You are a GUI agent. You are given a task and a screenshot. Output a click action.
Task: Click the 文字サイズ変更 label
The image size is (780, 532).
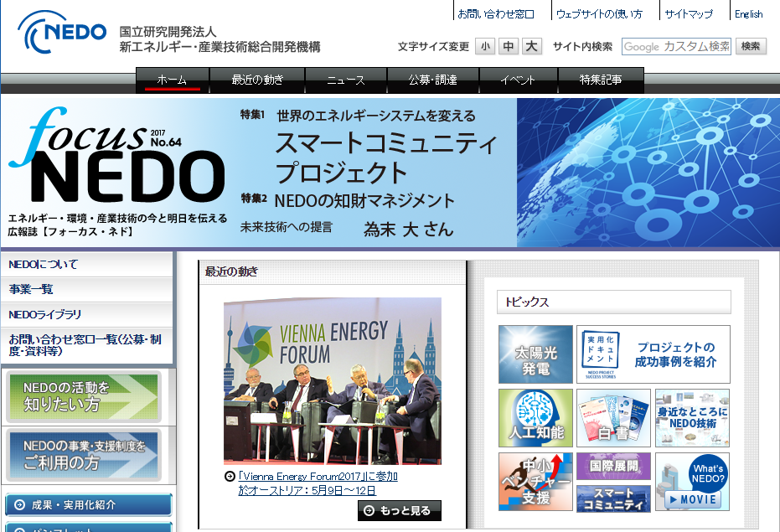[x=433, y=47]
